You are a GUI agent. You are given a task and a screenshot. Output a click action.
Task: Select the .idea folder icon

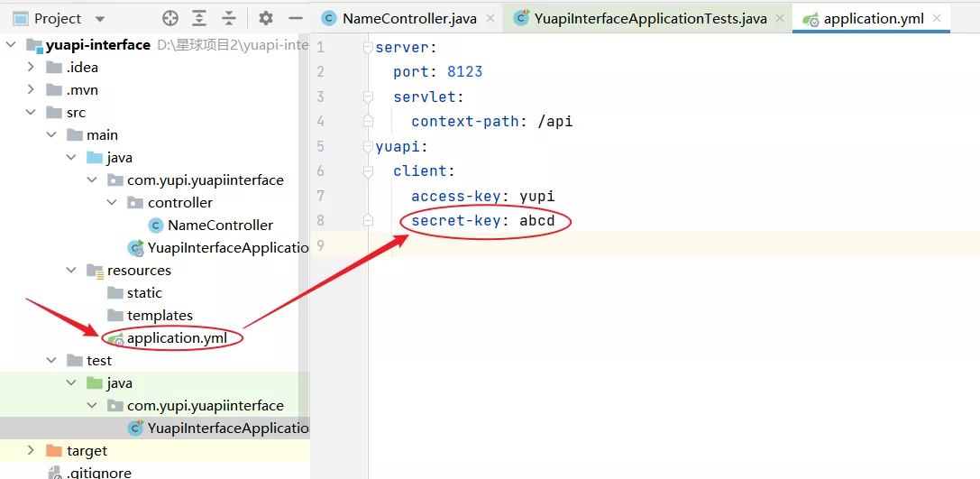tap(54, 68)
